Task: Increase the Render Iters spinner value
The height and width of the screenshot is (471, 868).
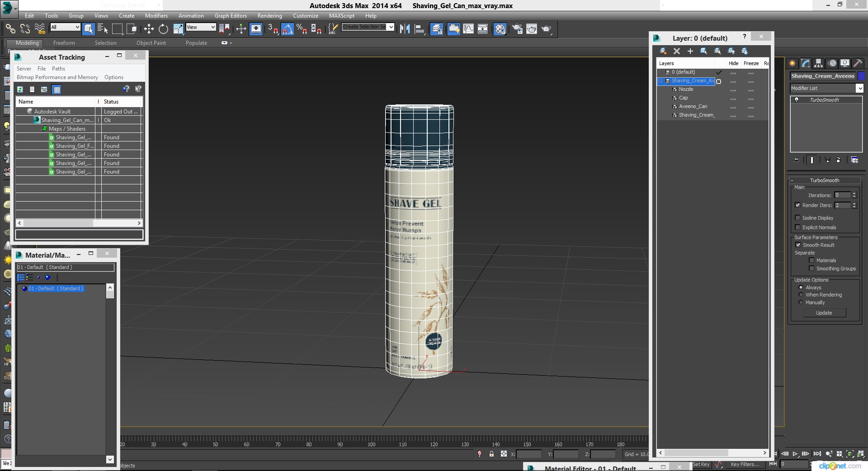Action: coord(854,203)
